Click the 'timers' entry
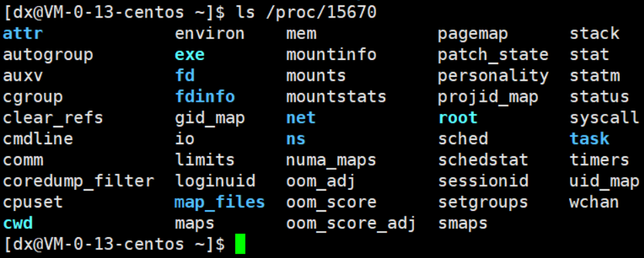This screenshot has width=644, height=258. tap(599, 160)
